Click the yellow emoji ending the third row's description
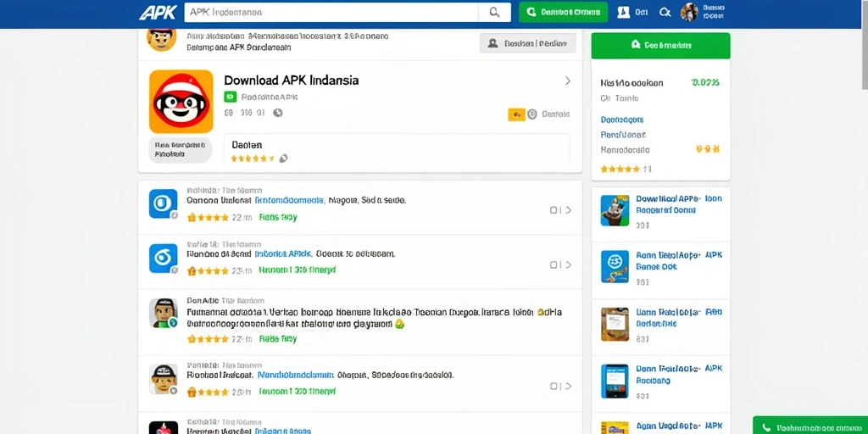The image size is (868, 434). pos(400,324)
